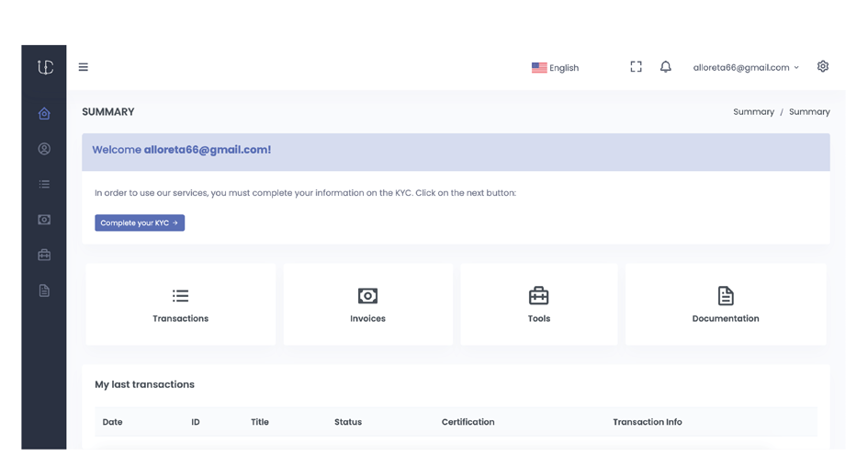Viewport: 868px width, 468px height.
Task: Select the invoices icon in sidebar
Action: (44, 220)
